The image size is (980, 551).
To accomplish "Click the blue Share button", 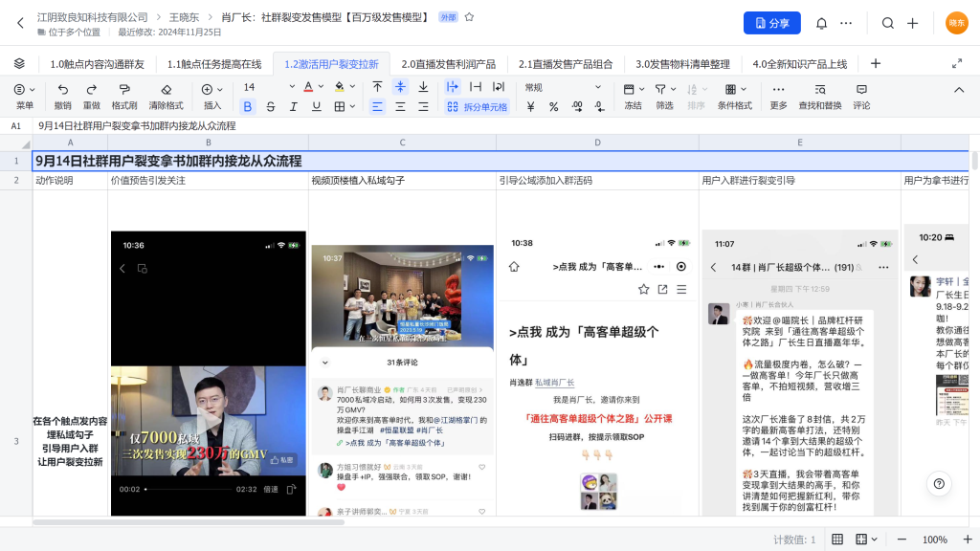I will [772, 23].
